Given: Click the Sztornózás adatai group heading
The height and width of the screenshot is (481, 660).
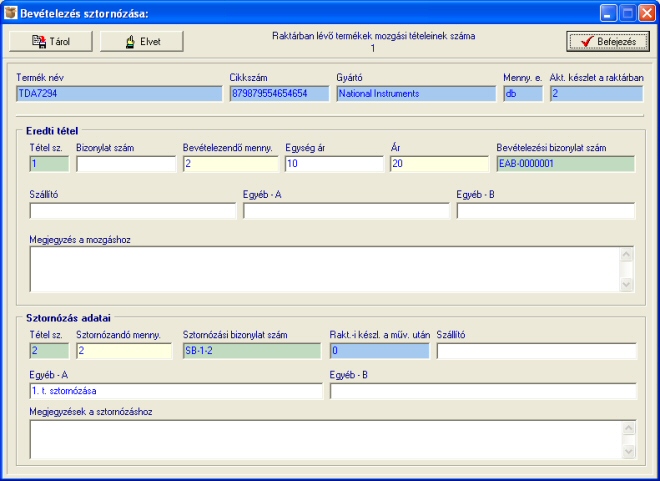Looking at the screenshot, I should pyautogui.click(x=68, y=318).
